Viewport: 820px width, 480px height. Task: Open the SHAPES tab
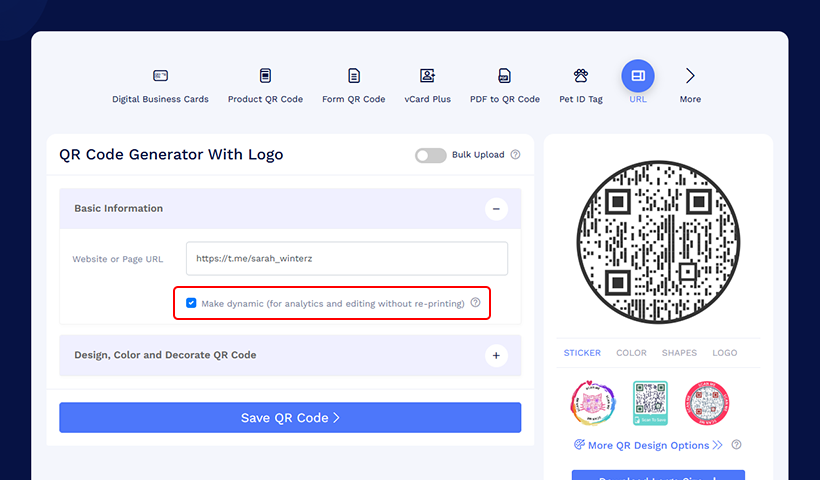coord(679,353)
